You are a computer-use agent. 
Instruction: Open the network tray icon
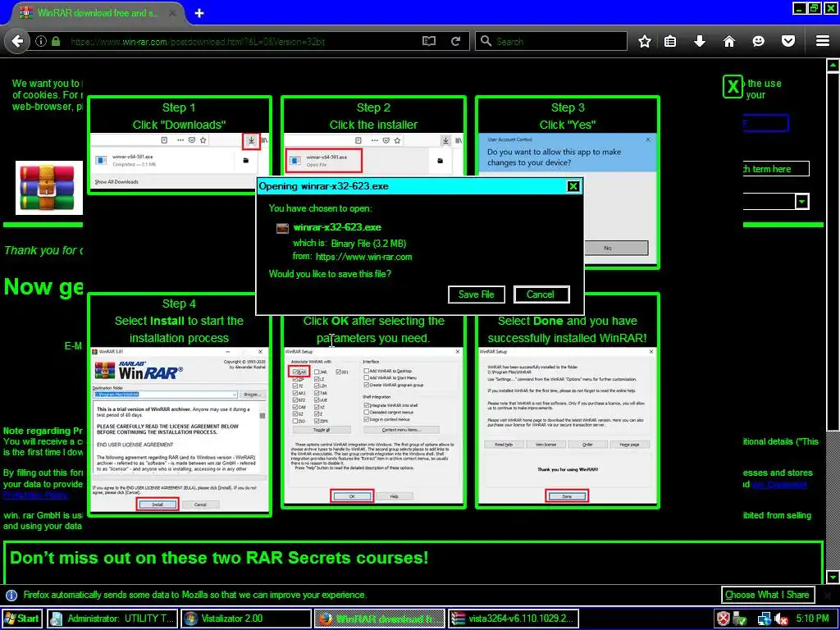point(764,619)
